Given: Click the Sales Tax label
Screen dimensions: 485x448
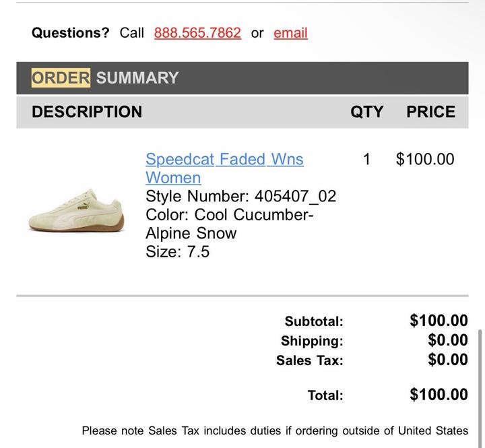Looking at the screenshot, I should click(x=309, y=360).
